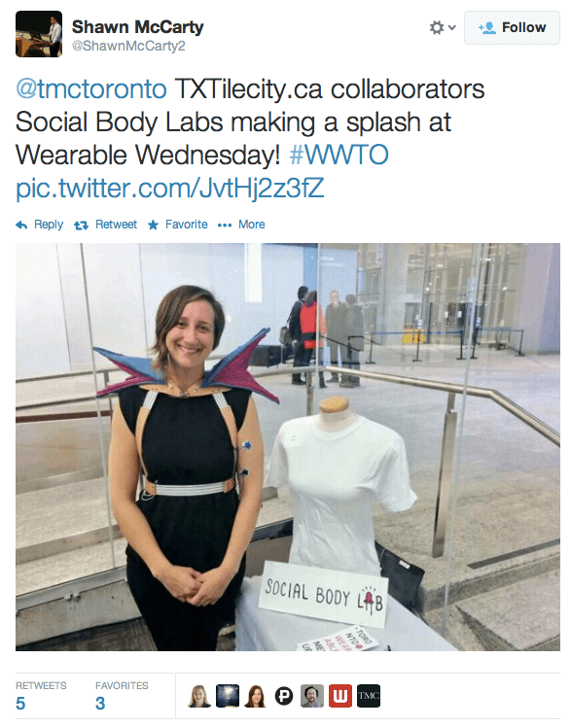Open the #WWTO hashtag link
The width and height of the screenshot is (571, 728).
pos(339,155)
